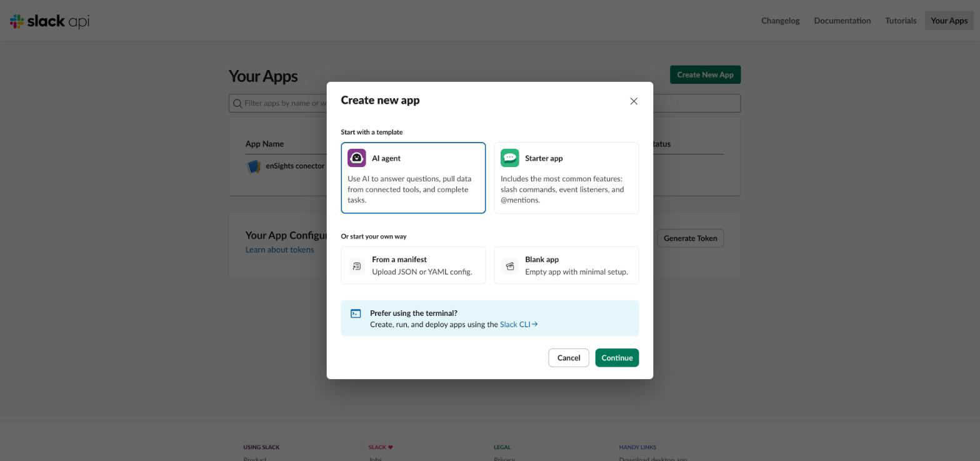Click the HANDY LINKS footer heading
The width and height of the screenshot is (980, 461).
637,447
